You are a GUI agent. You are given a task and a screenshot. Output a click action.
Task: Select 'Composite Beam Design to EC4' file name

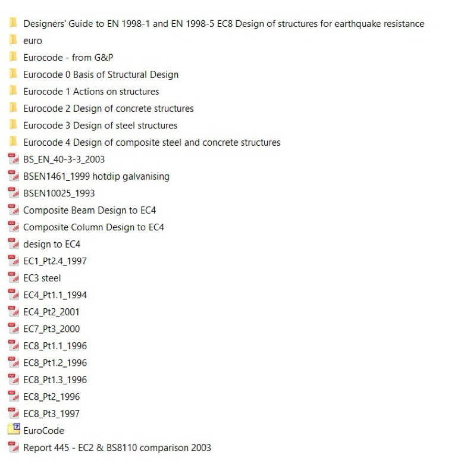click(x=90, y=211)
